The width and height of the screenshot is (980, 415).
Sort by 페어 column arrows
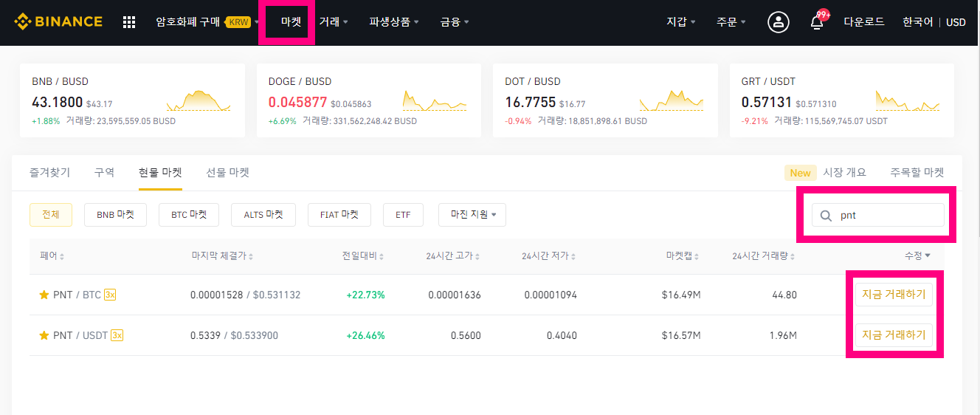point(62,256)
